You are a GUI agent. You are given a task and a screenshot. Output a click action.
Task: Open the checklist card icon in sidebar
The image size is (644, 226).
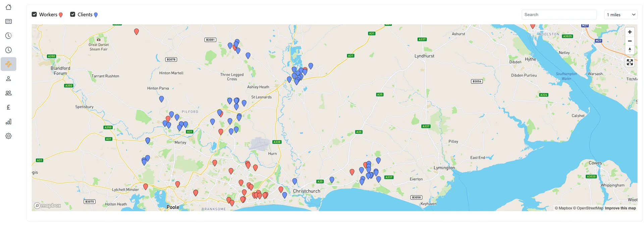[8, 21]
